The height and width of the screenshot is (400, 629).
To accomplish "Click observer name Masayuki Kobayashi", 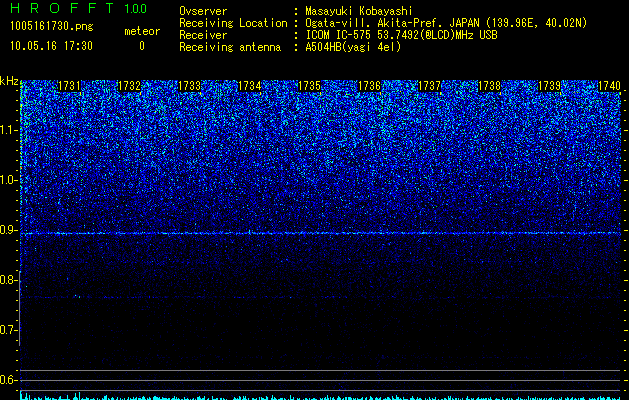I will [x=359, y=11].
